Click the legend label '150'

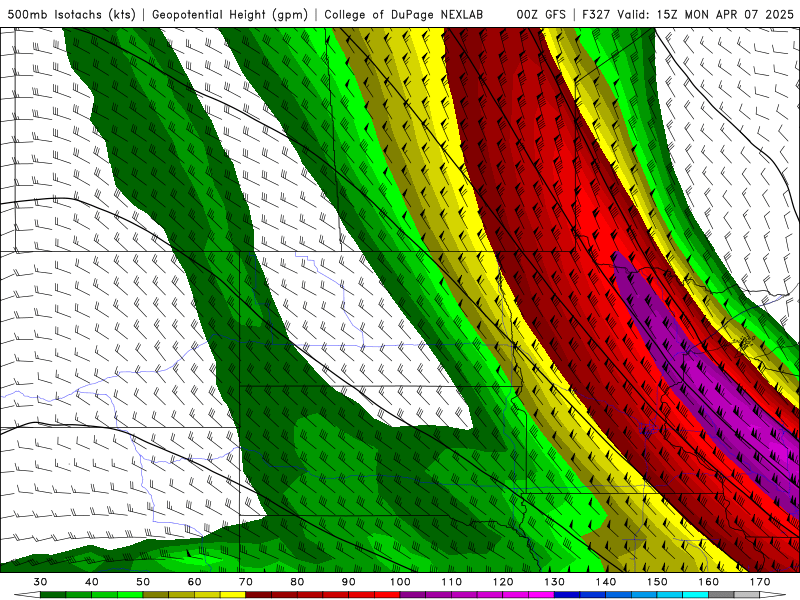657,582
